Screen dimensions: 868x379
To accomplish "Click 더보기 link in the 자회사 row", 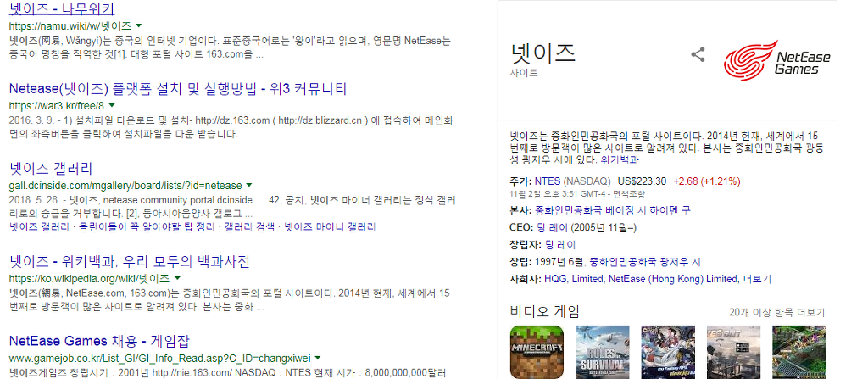I will point(757,279).
